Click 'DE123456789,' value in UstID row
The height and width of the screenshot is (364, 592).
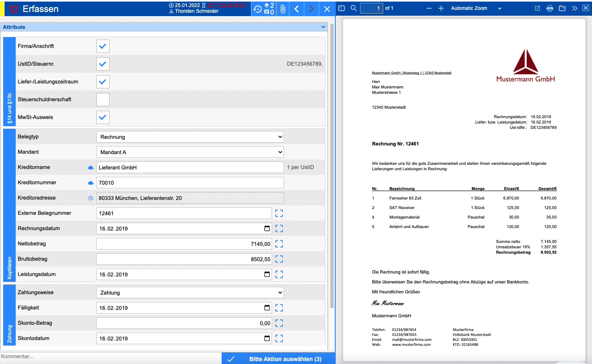[305, 64]
